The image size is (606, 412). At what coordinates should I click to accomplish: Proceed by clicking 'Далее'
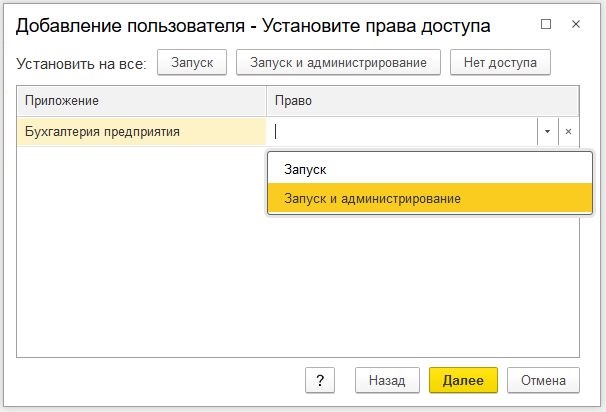click(x=463, y=380)
